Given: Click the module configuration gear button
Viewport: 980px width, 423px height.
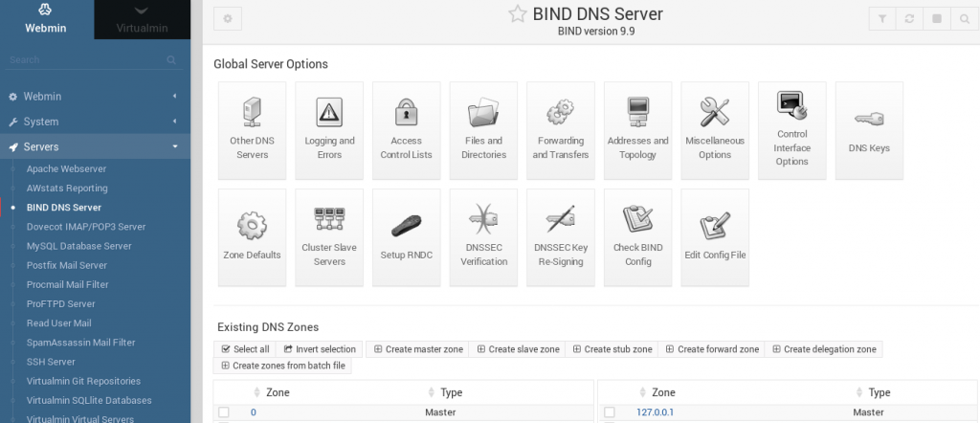Looking at the screenshot, I should tap(228, 19).
